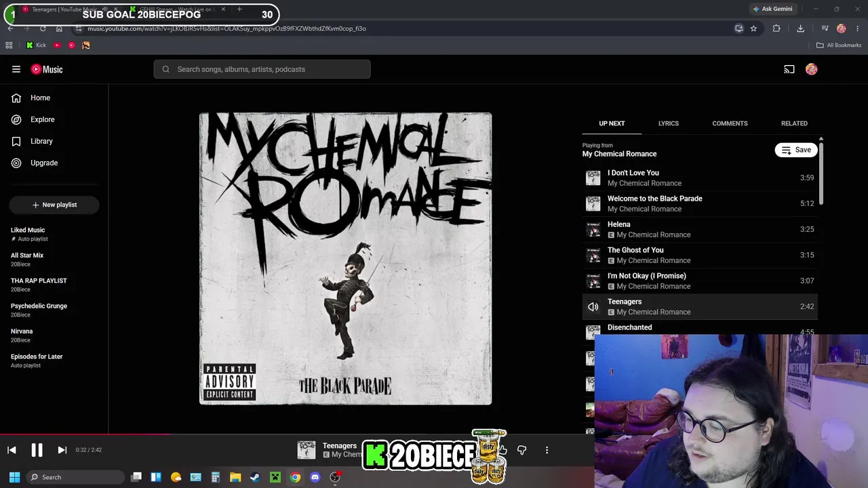The width and height of the screenshot is (868, 488).
Task: Open Calculator from the taskbar
Action: click(x=216, y=477)
